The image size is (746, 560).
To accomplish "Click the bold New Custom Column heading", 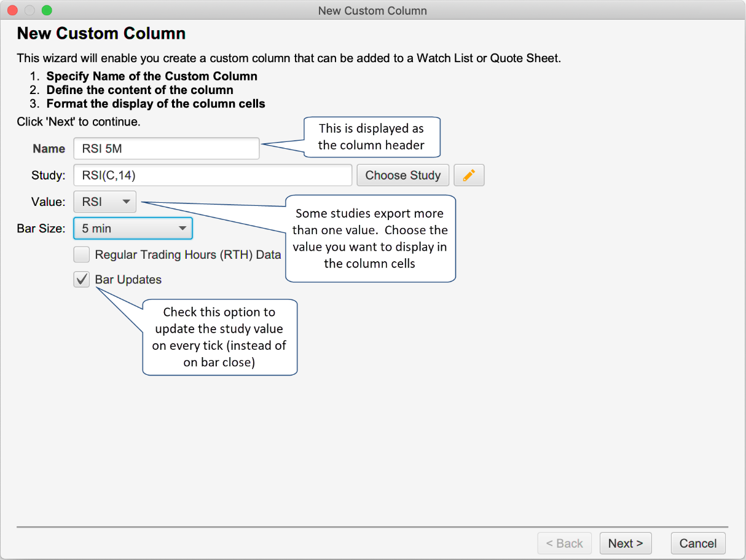I will [101, 33].
